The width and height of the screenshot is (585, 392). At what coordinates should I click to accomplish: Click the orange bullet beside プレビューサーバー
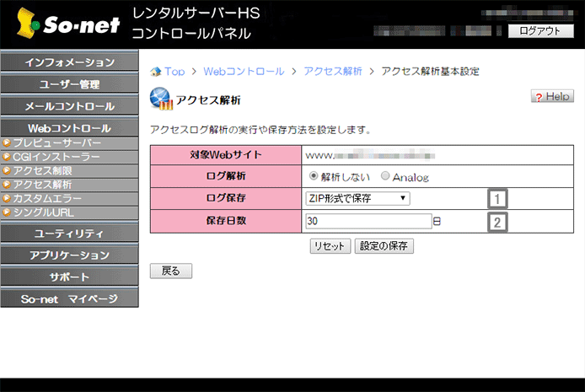[7, 144]
